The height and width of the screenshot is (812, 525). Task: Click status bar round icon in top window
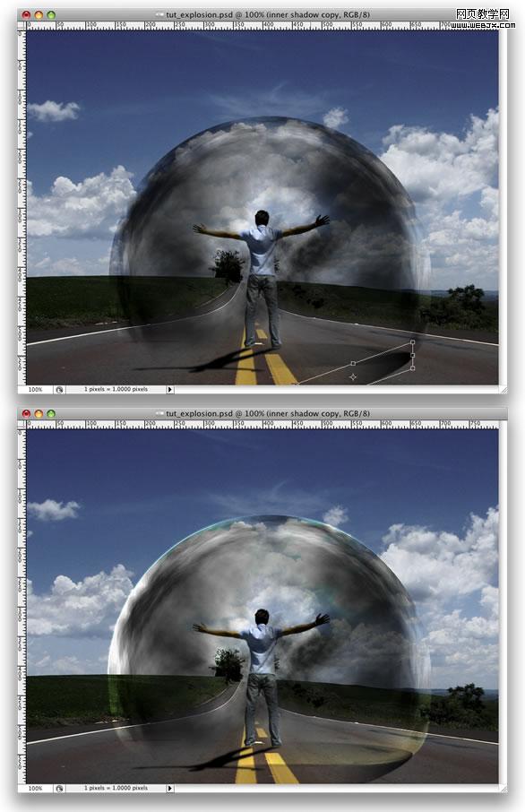tap(59, 390)
